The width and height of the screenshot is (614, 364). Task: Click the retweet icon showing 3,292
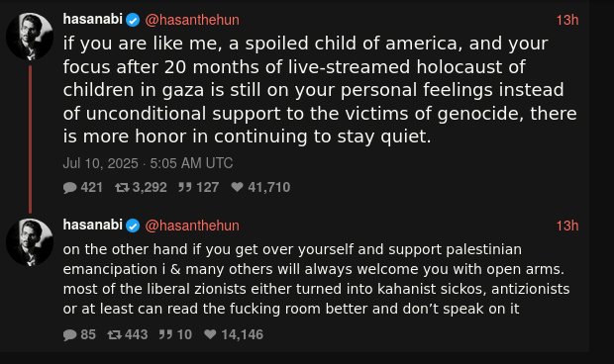(x=122, y=188)
